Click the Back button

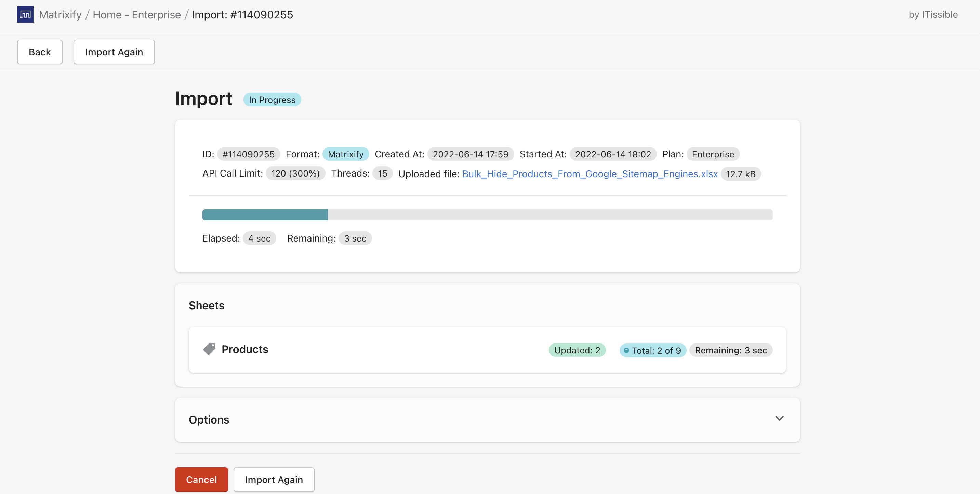click(x=39, y=52)
